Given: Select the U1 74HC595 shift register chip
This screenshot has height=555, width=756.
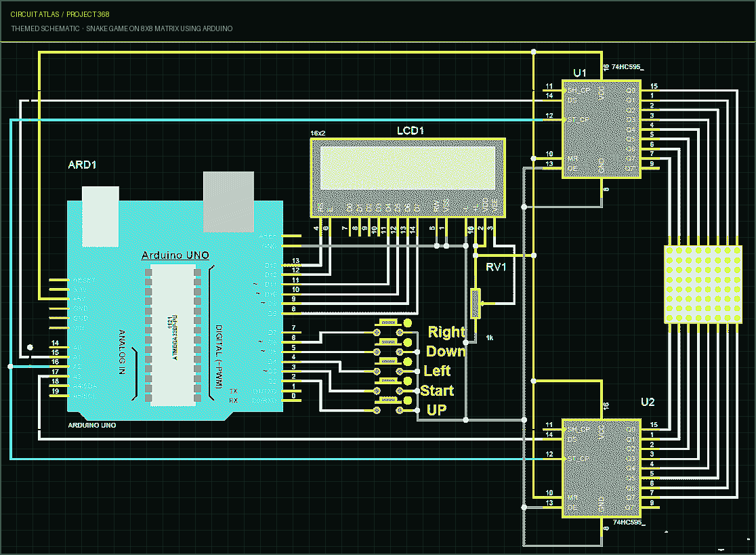Looking at the screenshot, I should (x=602, y=129).
